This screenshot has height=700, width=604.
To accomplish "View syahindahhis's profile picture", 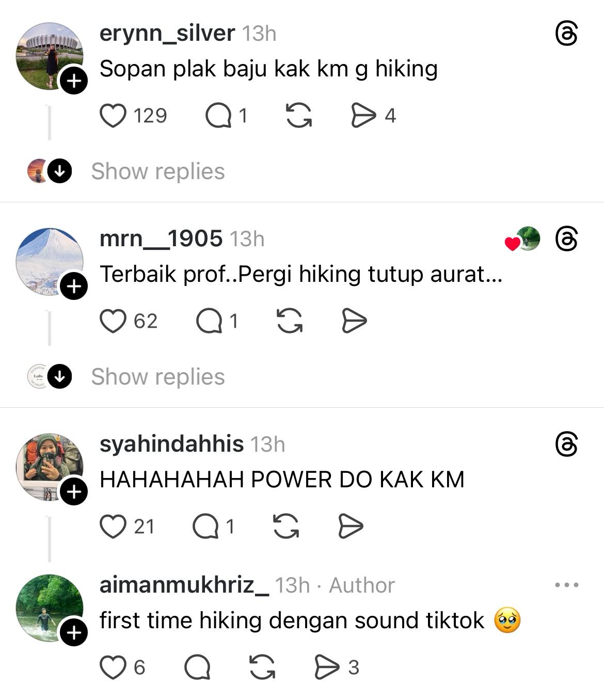I will [x=50, y=467].
